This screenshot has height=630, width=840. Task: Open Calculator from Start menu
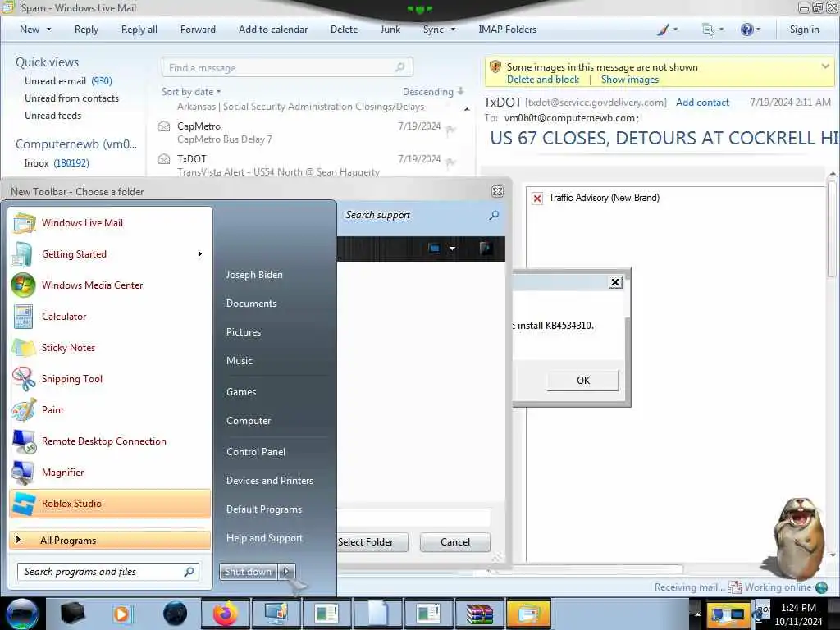click(x=111, y=316)
